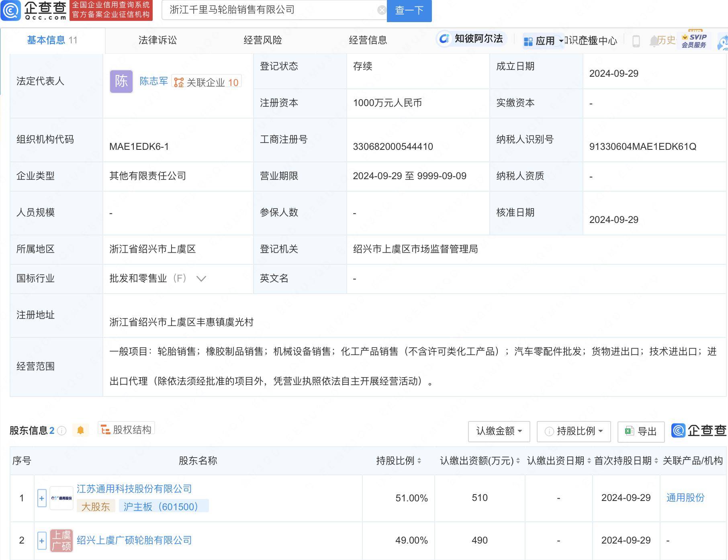Expand 批发和零售业 industry chevron

coord(201,278)
